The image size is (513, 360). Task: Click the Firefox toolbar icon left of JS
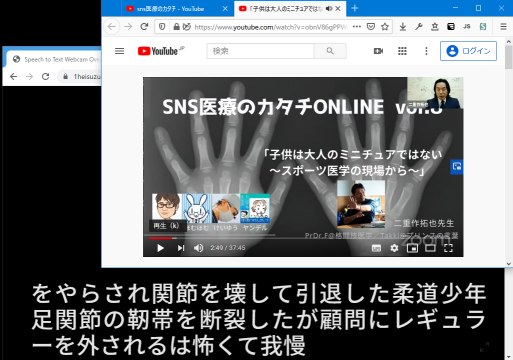[x=451, y=27]
